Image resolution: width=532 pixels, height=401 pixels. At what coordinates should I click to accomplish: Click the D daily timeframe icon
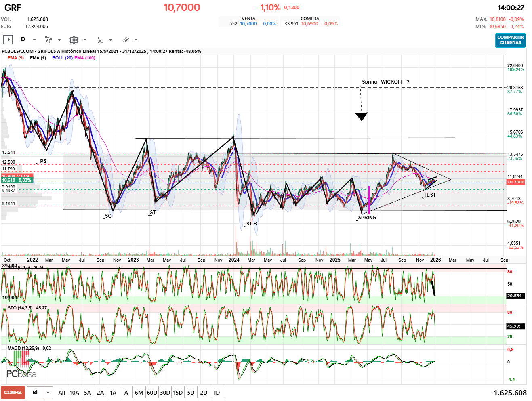23,39
